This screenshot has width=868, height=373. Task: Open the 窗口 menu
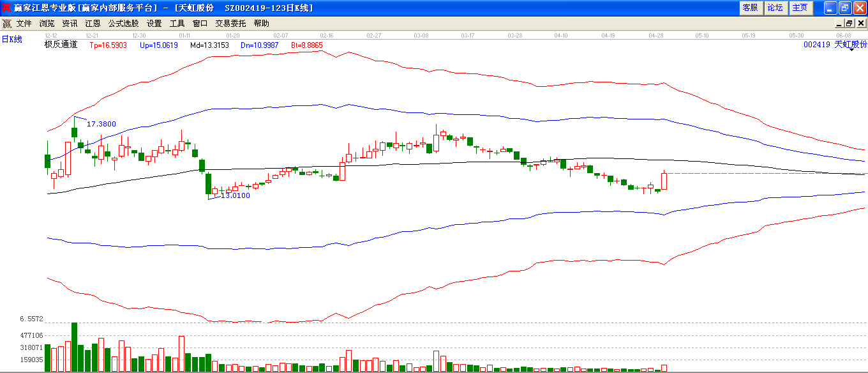(x=200, y=24)
